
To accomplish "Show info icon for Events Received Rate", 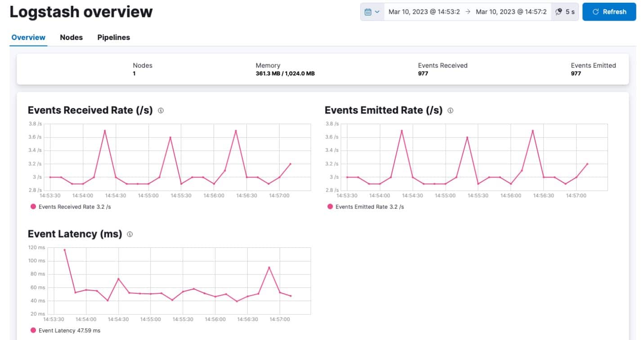I will pos(161,110).
